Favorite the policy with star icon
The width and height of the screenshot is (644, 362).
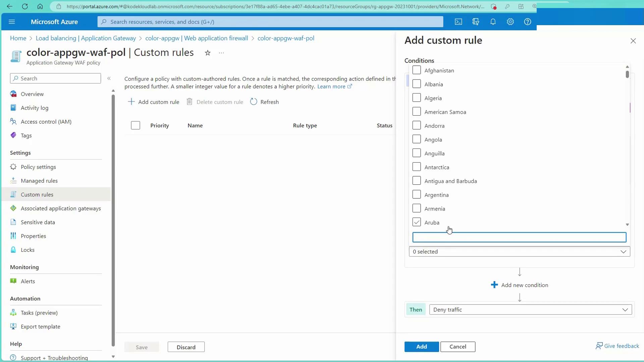click(208, 53)
